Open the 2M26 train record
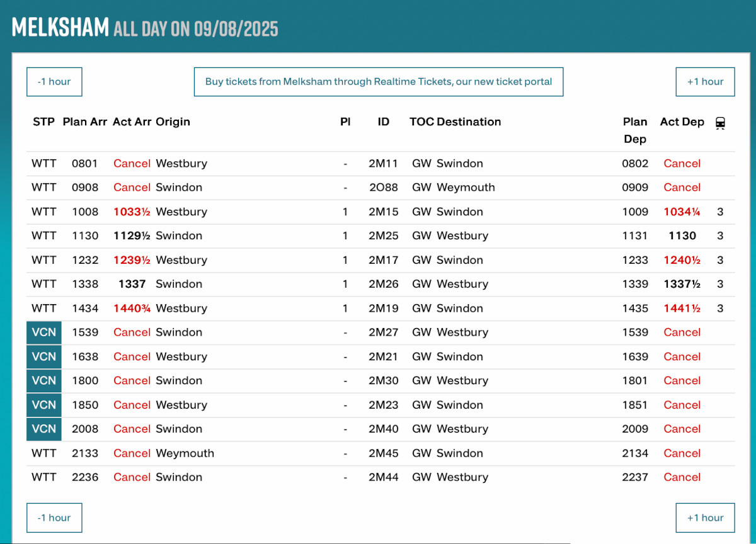This screenshot has width=756, height=544. tap(383, 284)
